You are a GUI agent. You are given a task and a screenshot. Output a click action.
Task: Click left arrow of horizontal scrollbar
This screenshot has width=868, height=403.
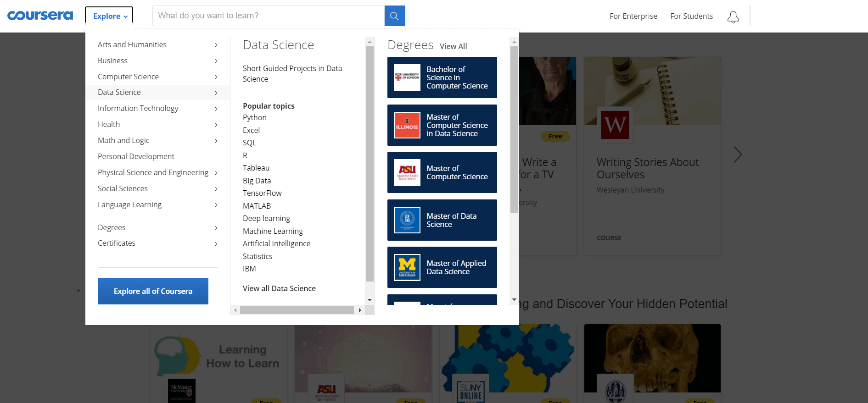coord(235,310)
